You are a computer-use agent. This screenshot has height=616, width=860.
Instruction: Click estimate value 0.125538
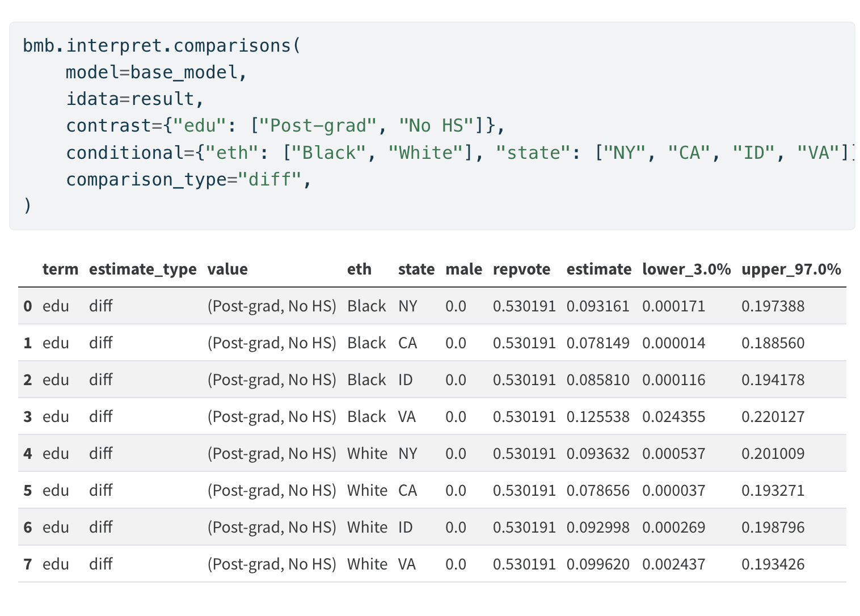click(598, 417)
